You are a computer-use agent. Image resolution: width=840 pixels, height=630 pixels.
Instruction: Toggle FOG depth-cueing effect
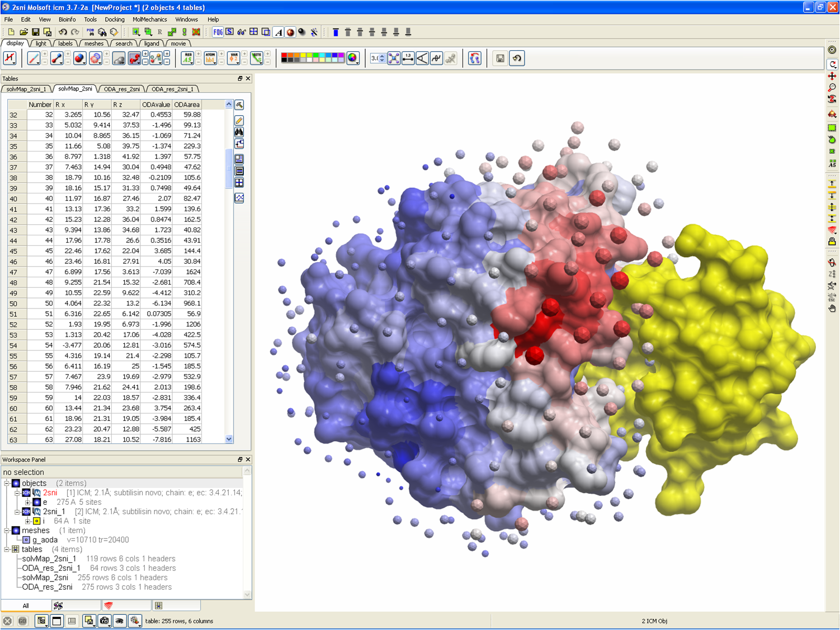(x=218, y=32)
